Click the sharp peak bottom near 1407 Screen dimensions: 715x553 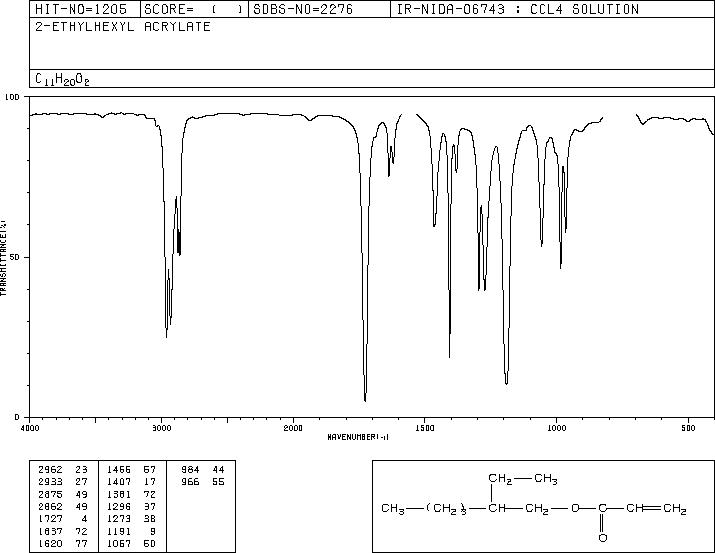pyautogui.click(x=450, y=357)
